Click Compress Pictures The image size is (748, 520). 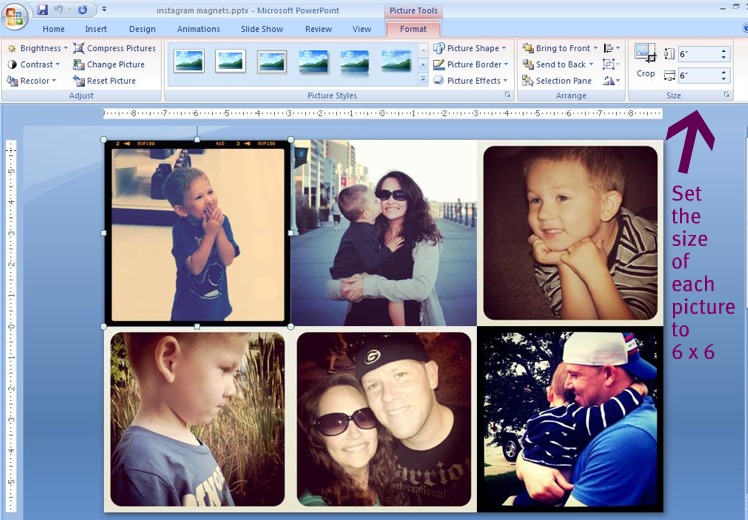(114, 48)
